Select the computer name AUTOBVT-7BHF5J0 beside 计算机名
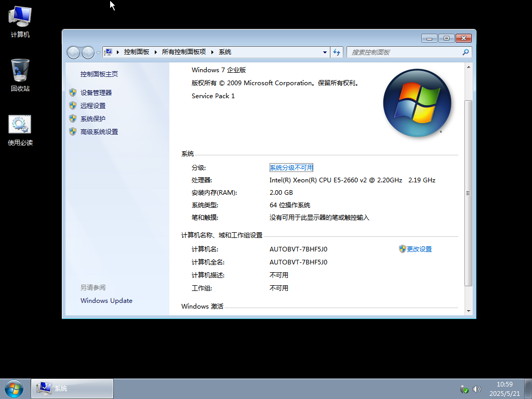The image size is (532, 399). (299, 249)
